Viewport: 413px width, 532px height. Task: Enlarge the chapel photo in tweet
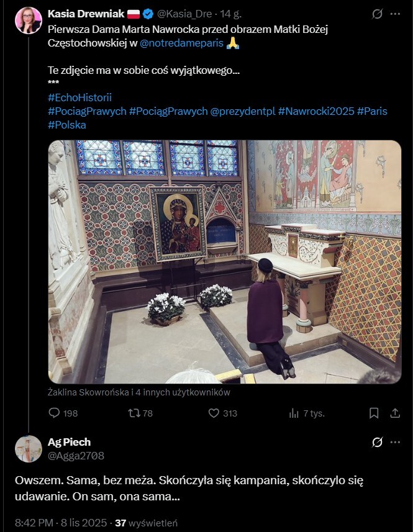tap(224, 261)
